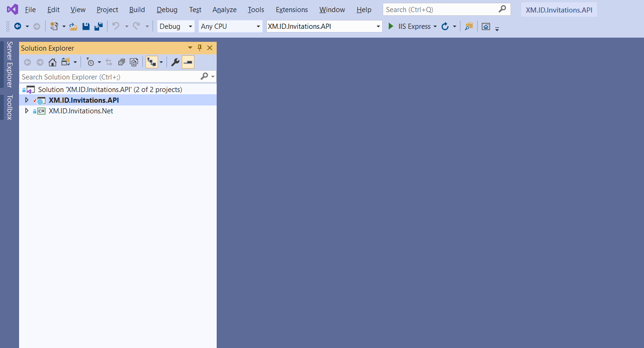
Task: Open the Debug menu
Action: pyautogui.click(x=167, y=9)
